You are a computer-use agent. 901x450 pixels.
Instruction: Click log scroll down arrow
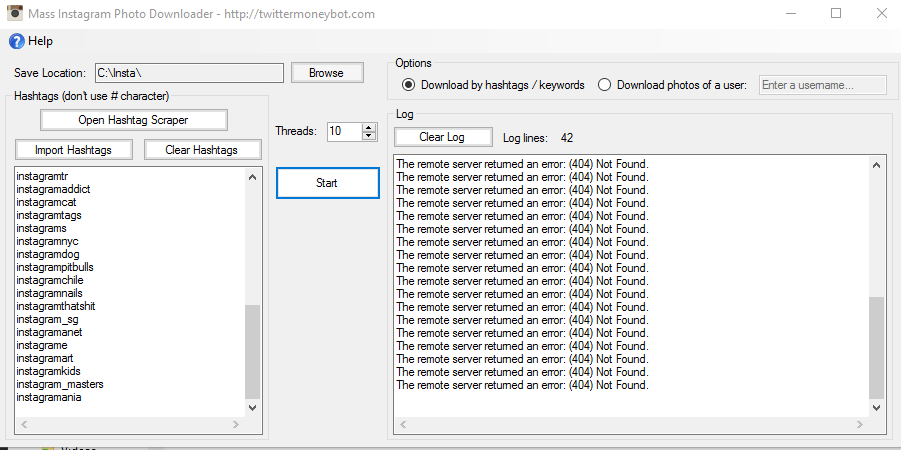click(x=876, y=407)
